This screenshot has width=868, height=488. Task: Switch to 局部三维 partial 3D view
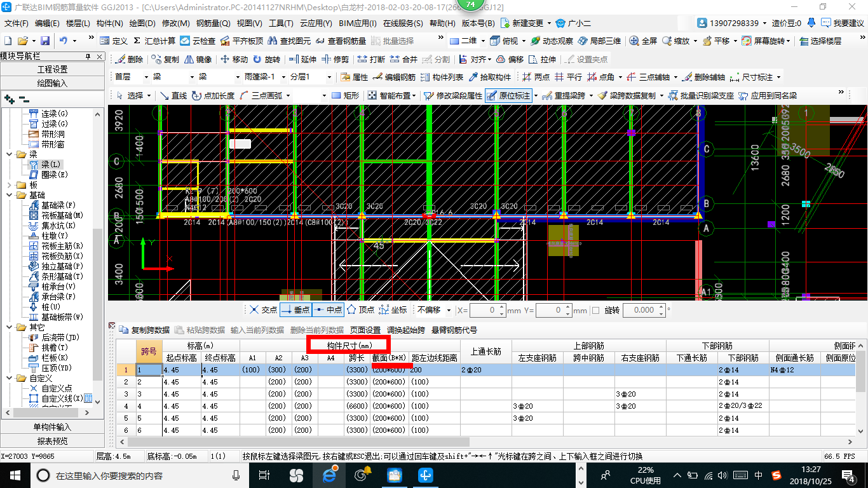coord(599,41)
